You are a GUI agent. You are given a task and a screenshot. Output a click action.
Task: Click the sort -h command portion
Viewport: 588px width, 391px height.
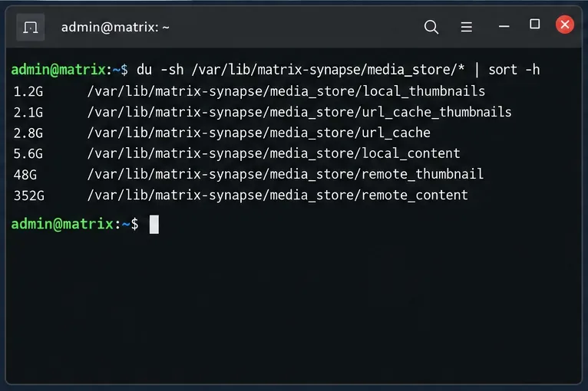tap(514, 70)
